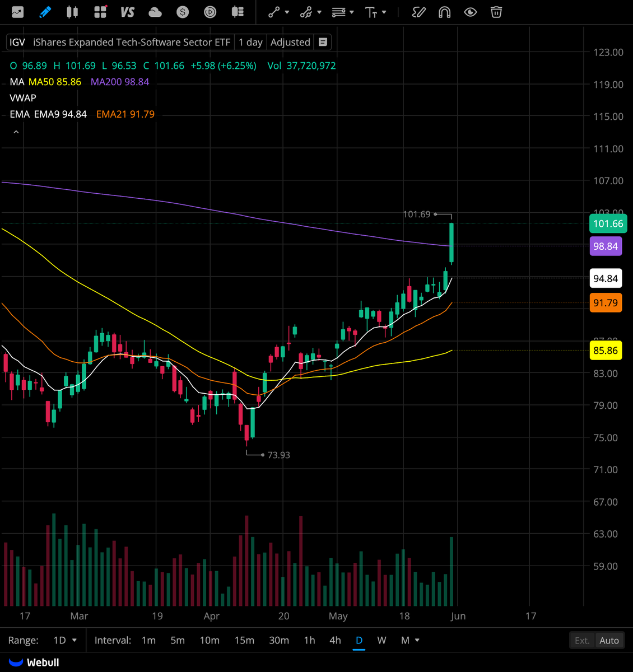
Task: Open the 1 day interval selector
Action: click(250, 42)
